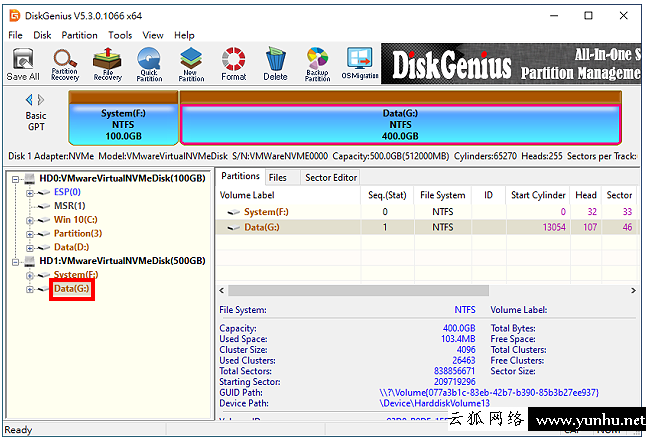Click the Seq.(Stat) column header
This screenshot has height=442, width=649.
387,195
